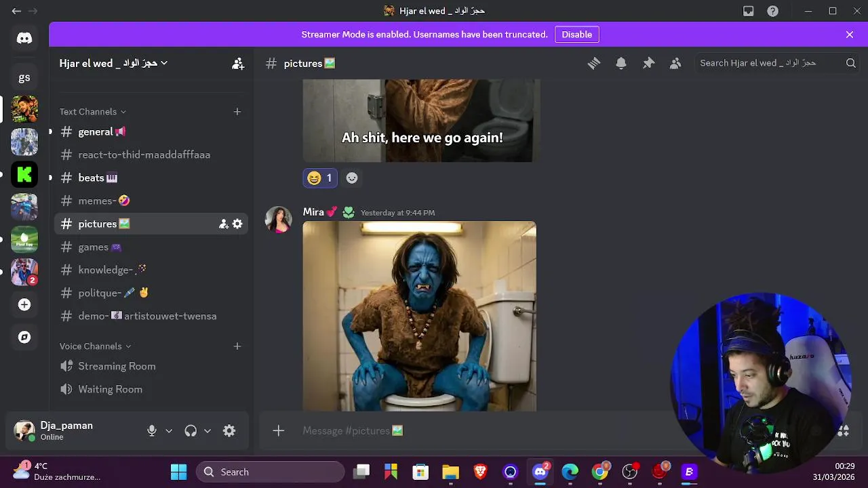868x488 pixels.
Task: Open Mira's user profile avatar
Action: [x=278, y=220]
